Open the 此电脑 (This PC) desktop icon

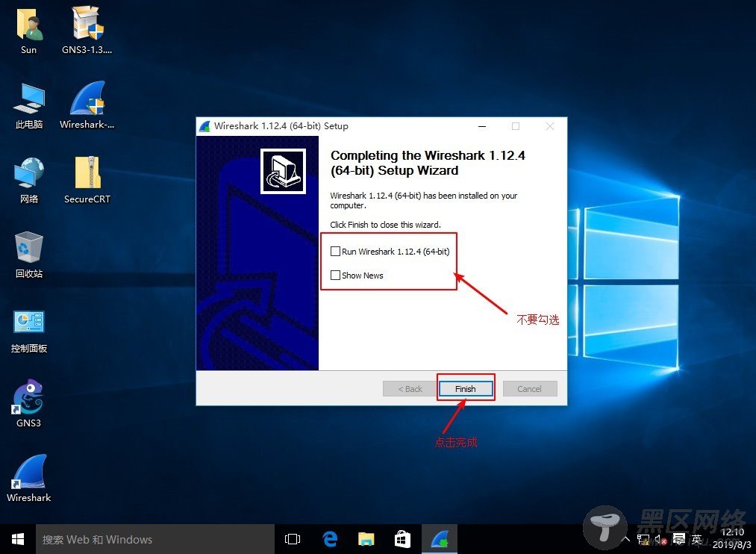click(x=29, y=105)
